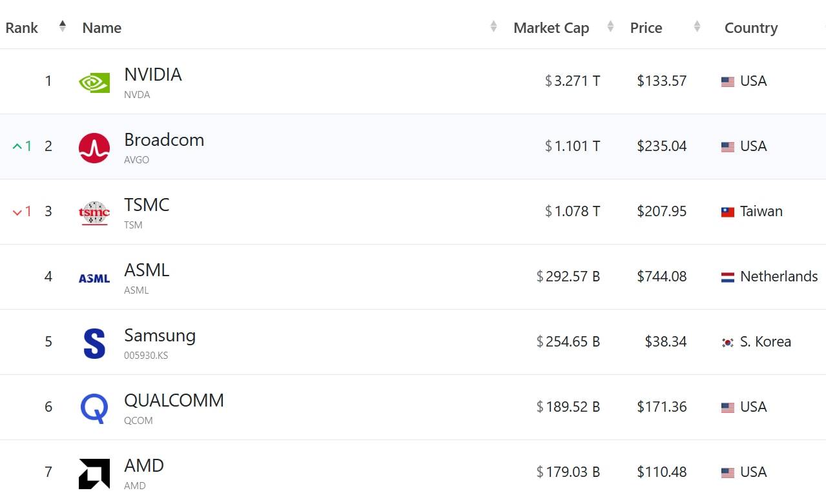Click the TSMC rank-down red indicator

click(x=22, y=212)
